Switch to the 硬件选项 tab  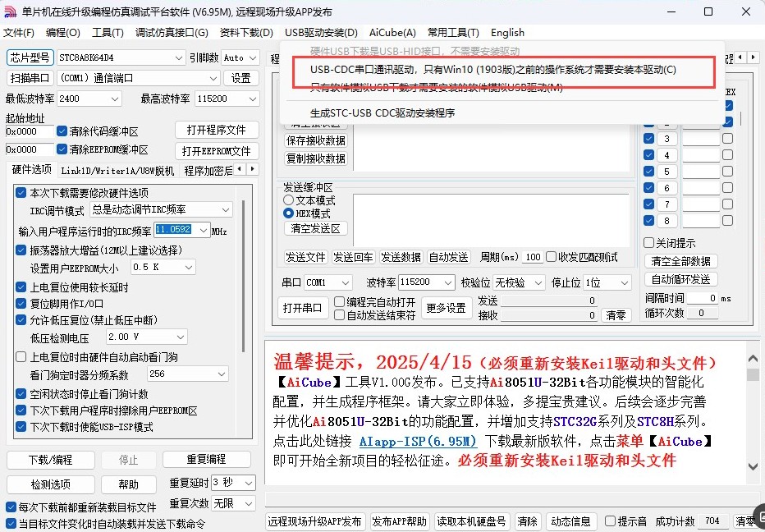(x=32, y=170)
